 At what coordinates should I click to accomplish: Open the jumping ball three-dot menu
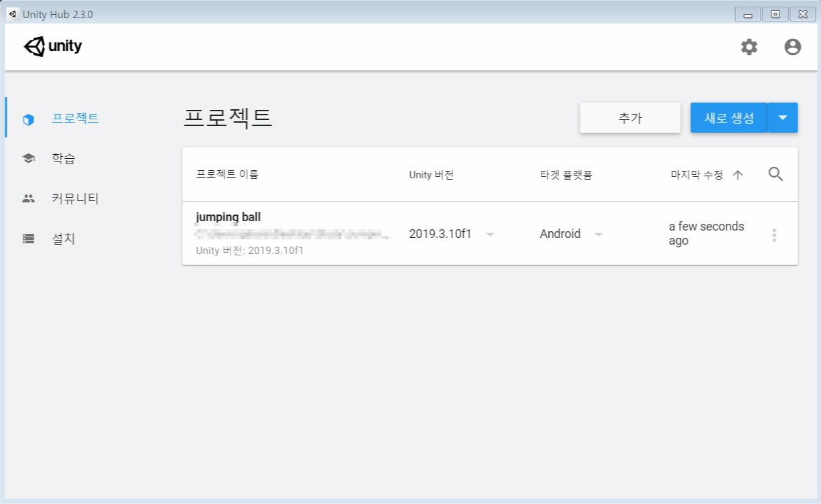click(774, 235)
